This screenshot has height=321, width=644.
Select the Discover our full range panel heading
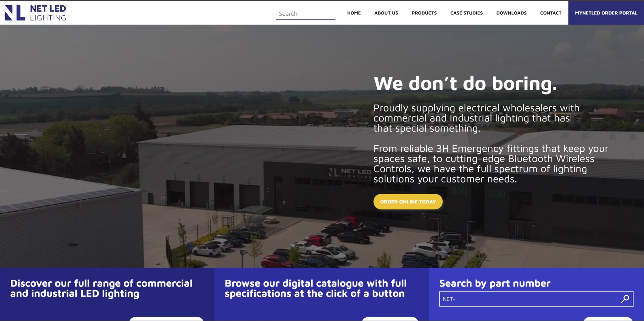(x=101, y=288)
